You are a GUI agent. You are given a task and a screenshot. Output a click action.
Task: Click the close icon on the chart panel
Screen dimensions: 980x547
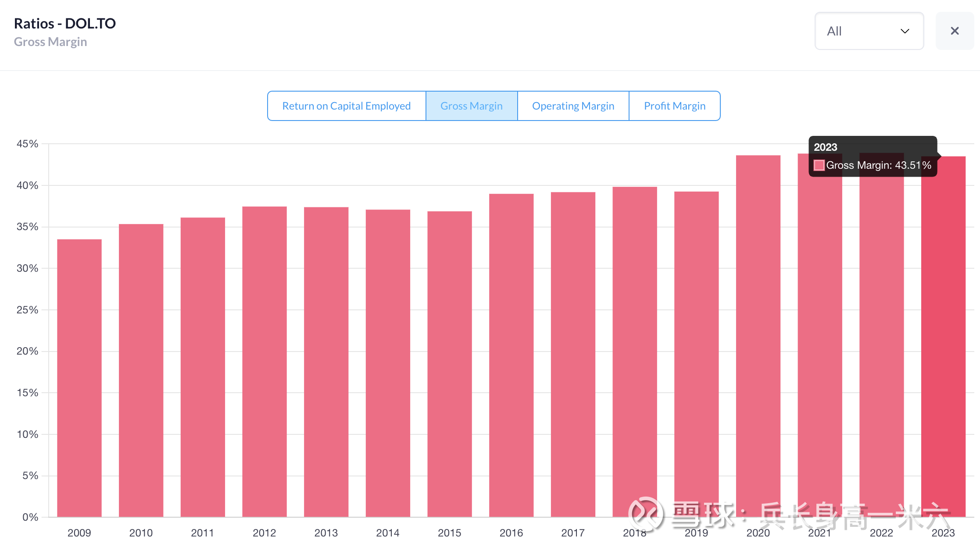955,31
